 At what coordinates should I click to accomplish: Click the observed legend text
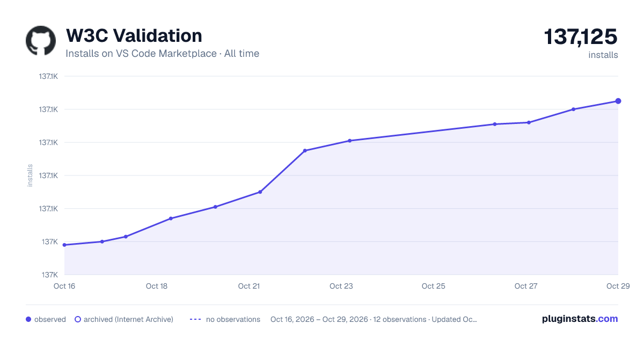tap(50, 319)
